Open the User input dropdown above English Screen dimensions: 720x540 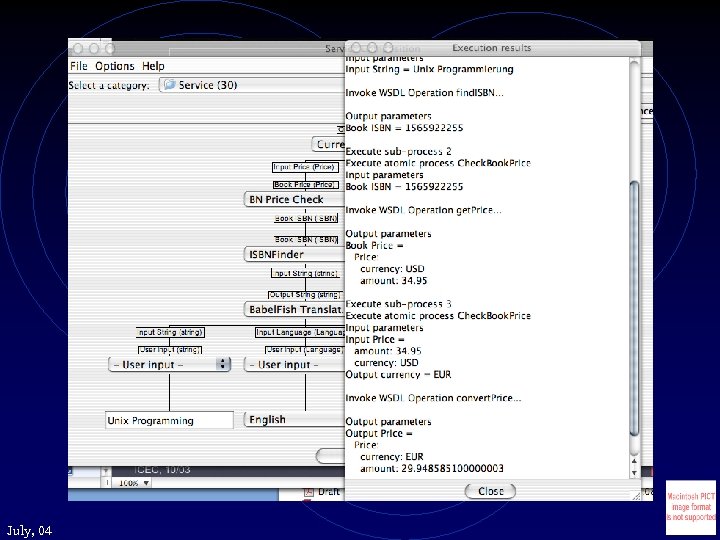294,365
